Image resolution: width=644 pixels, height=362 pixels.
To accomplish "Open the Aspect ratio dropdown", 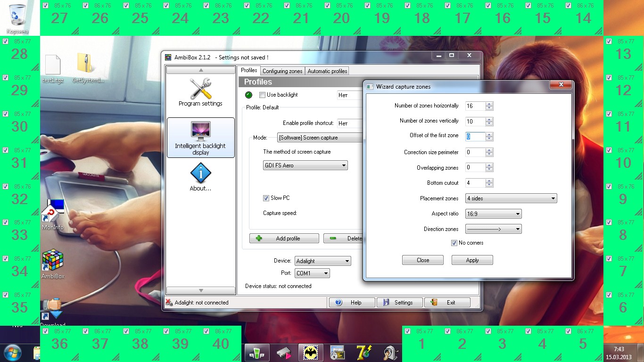I will point(493,214).
